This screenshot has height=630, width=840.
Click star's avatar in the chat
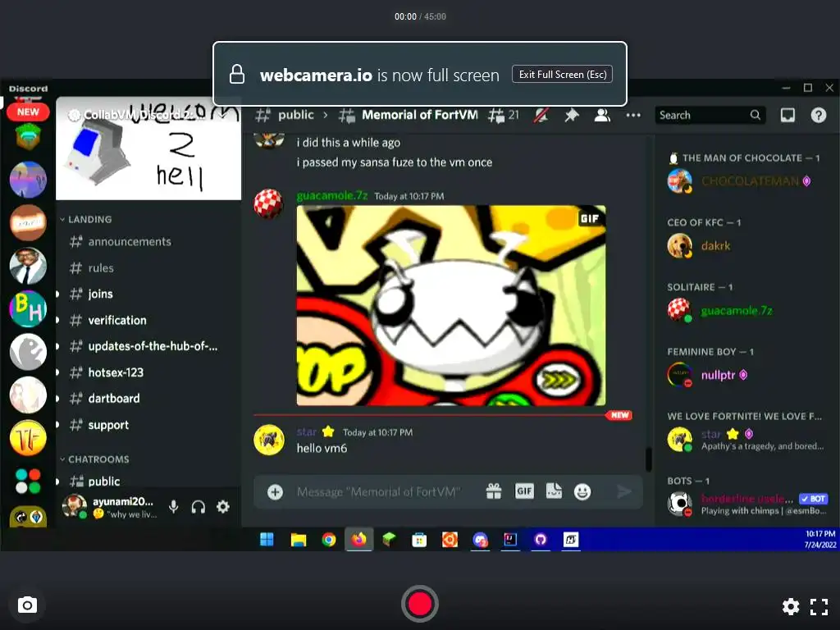pyautogui.click(x=269, y=440)
